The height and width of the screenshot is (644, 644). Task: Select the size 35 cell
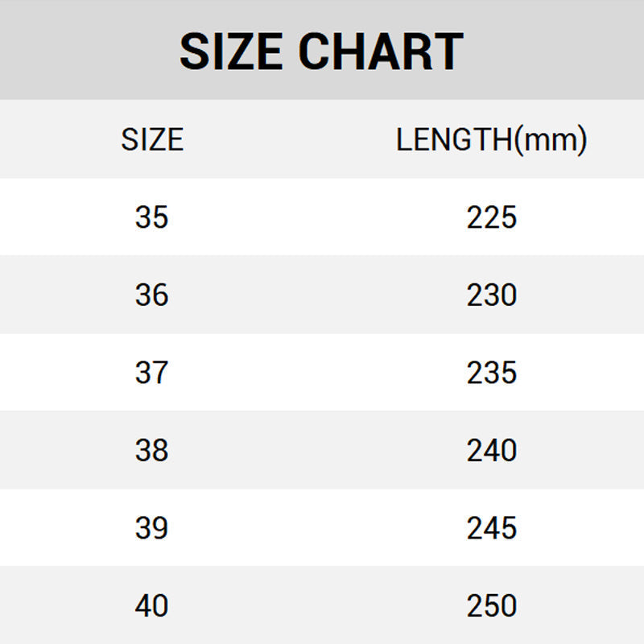pos(151,217)
